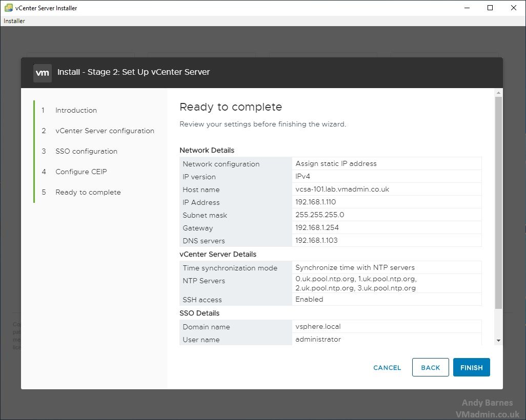Select the Introduction step
The height and width of the screenshot is (420, 526).
(76, 110)
